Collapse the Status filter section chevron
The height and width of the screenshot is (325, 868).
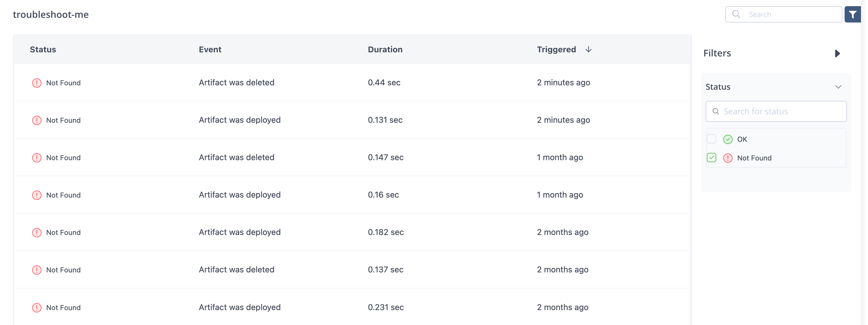838,87
